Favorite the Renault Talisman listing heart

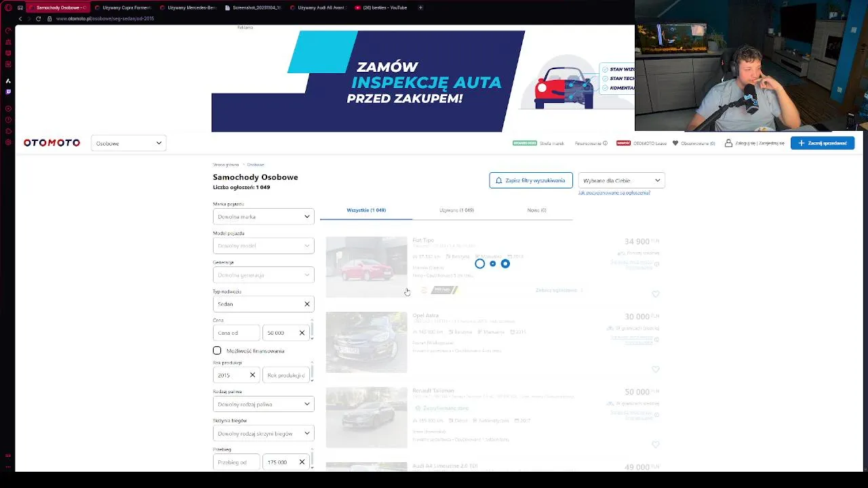click(655, 445)
